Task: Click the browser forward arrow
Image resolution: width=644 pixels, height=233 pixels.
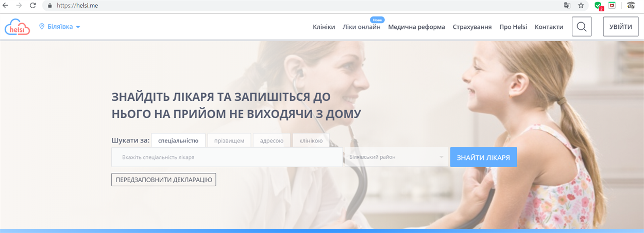Action: click(19, 6)
